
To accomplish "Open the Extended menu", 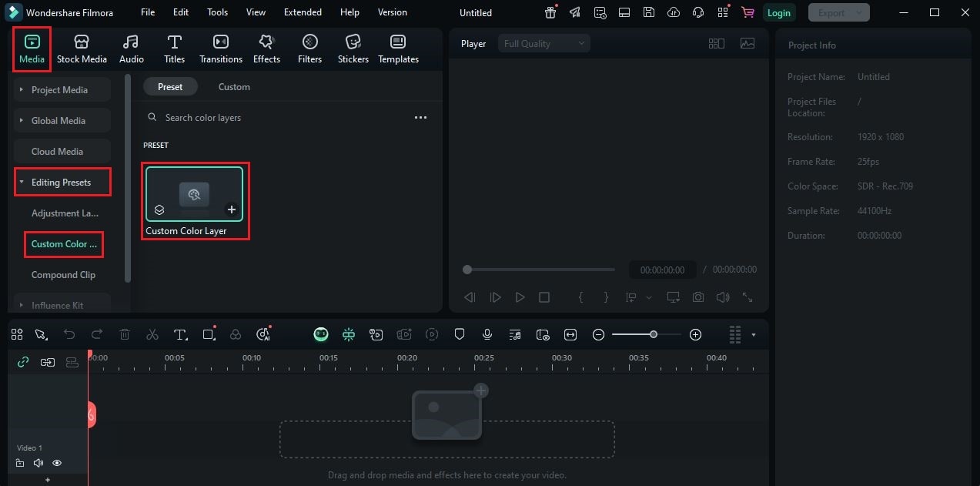I will [x=303, y=12].
